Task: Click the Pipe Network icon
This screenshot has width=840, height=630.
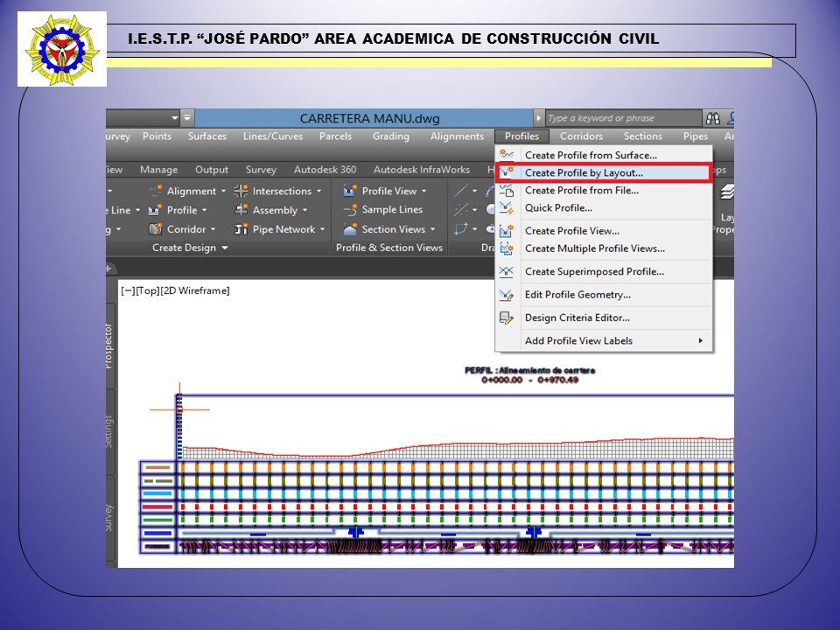Action: coord(241,229)
